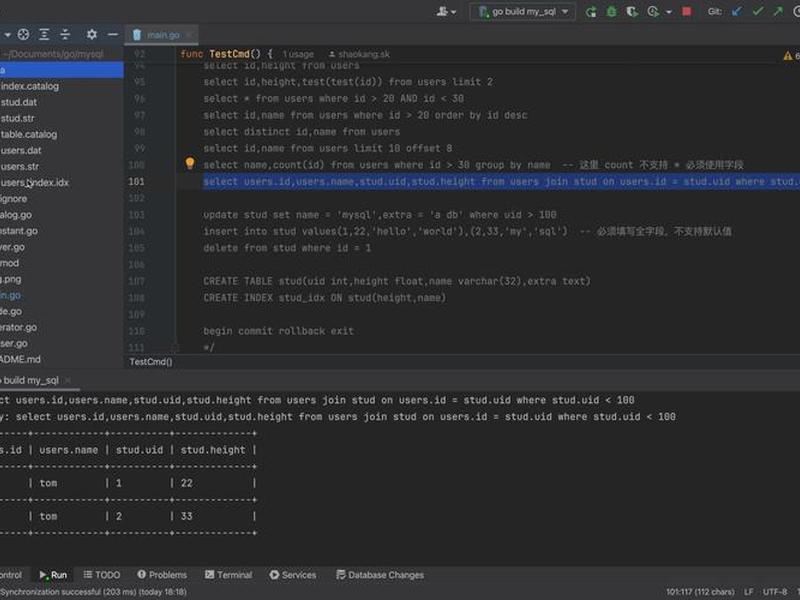Click the 'delete from stud where id = 1' line
Screen dimensions: 800x600
click(x=287, y=248)
